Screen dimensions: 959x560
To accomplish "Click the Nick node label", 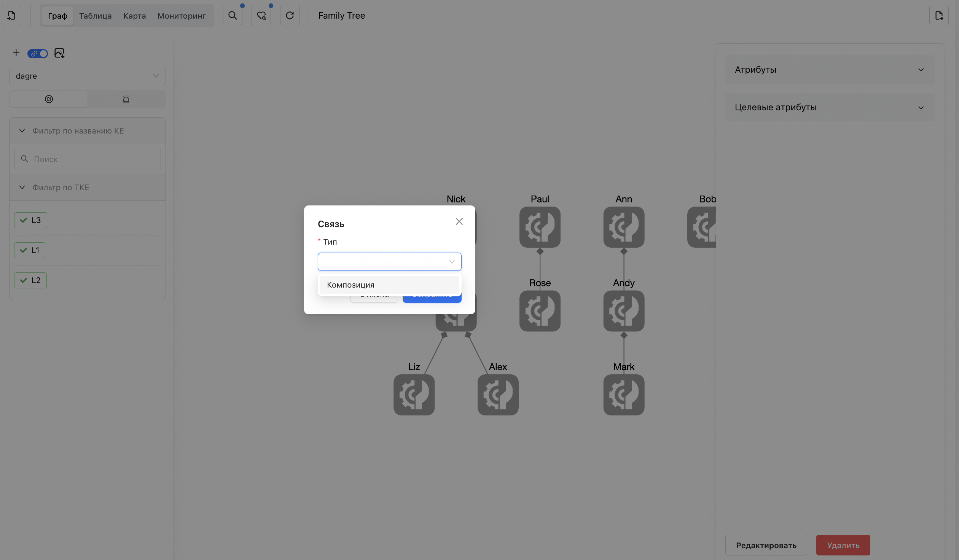I will [456, 199].
